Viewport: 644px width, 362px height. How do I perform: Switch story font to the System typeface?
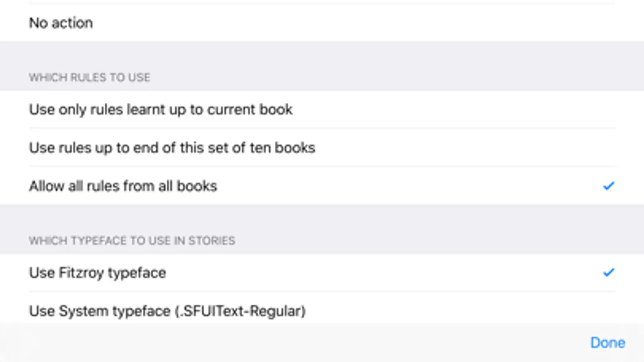[167, 311]
